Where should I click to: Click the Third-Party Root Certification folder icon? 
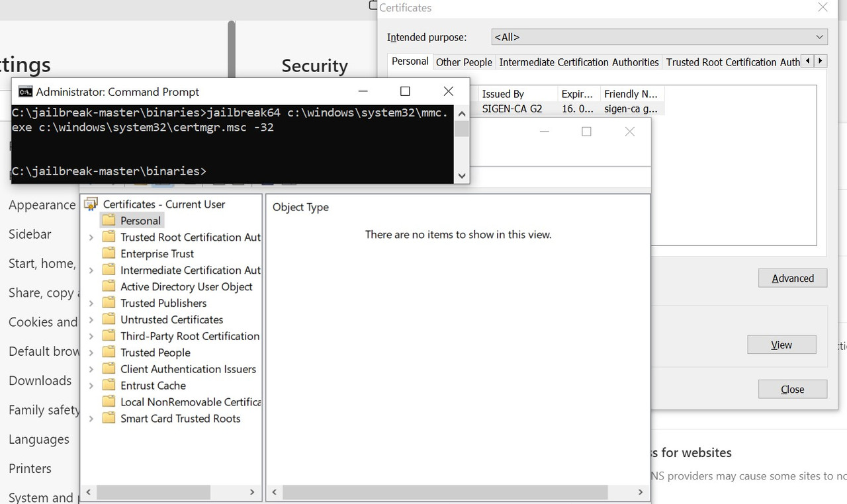109,336
